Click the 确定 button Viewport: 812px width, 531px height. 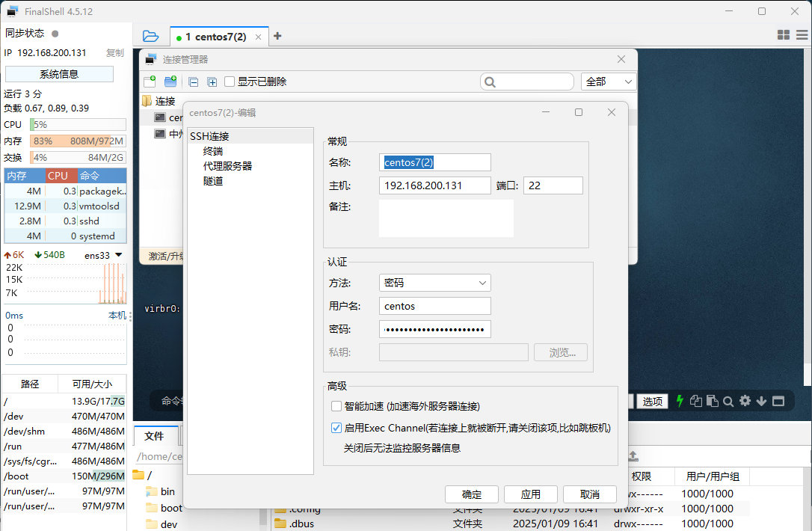click(471, 494)
